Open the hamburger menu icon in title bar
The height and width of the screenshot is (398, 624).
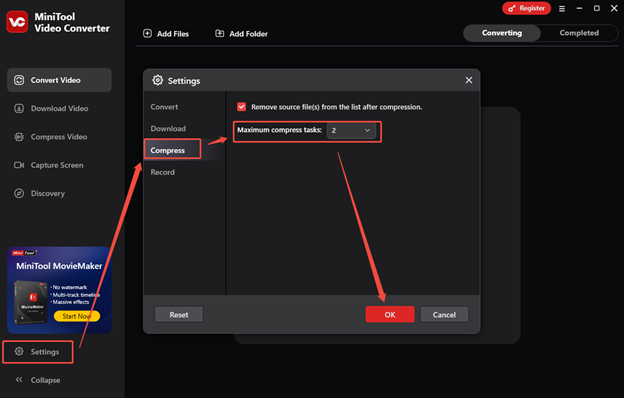pyautogui.click(x=562, y=8)
